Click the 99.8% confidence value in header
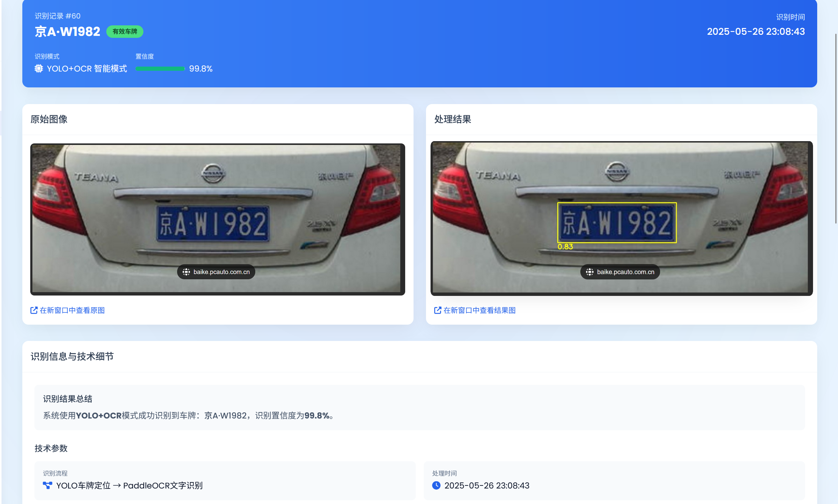Screen dimensions: 838x504 201,68
